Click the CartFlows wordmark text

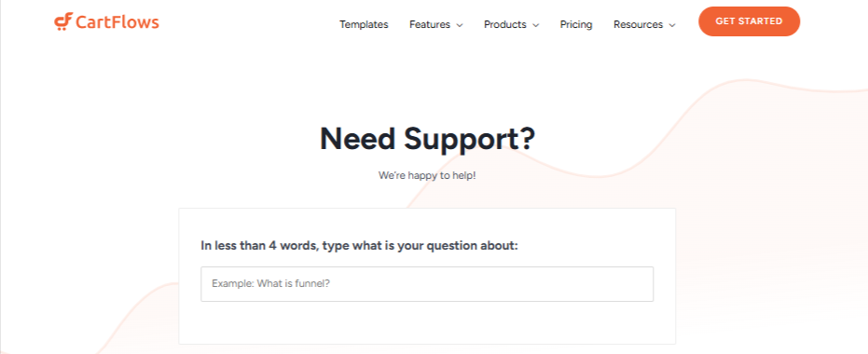click(117, 22)
